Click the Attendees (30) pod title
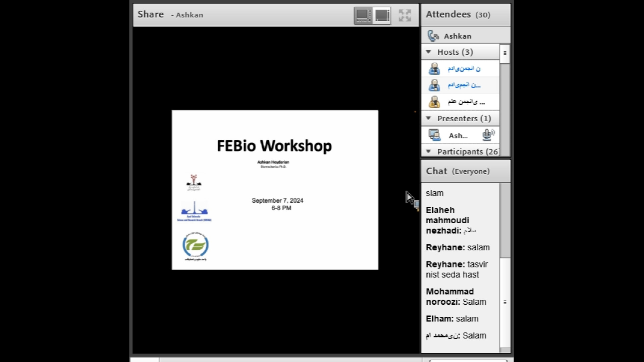644x362 pixels. (x=458, y=14)
